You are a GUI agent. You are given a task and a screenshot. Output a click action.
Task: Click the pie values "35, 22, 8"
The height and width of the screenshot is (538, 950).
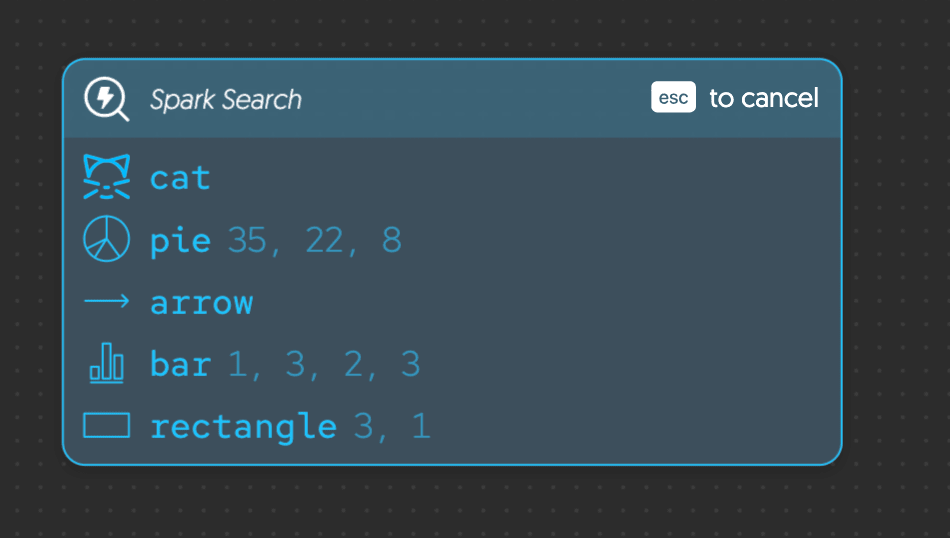click(x=315, y=241)
